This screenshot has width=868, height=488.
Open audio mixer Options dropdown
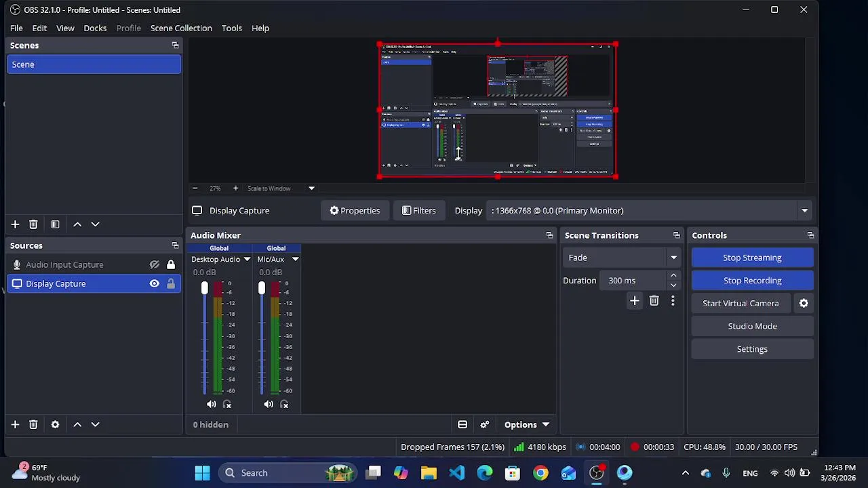pyautogui.click(x=526, y=425)
